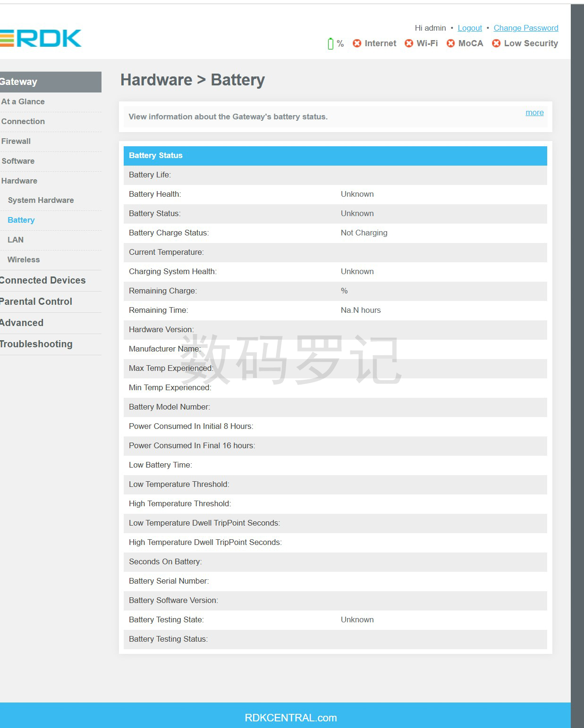Click the battery level icon in header
The width and height of the screenshot is (584, 728).
coord(330,44)
